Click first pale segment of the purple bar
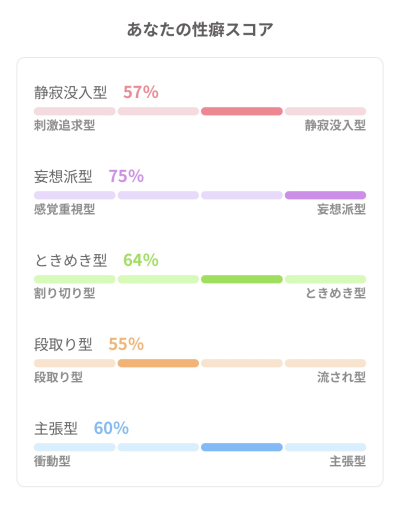The width and height of the screenshot is (400, 508). pos(75,195)
